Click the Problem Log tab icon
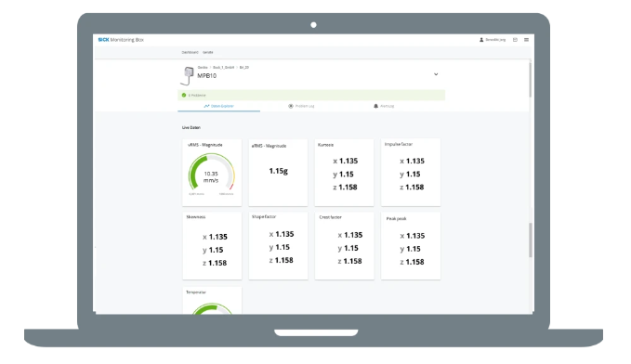Screen dimensions: 631x364 point(291,106)
